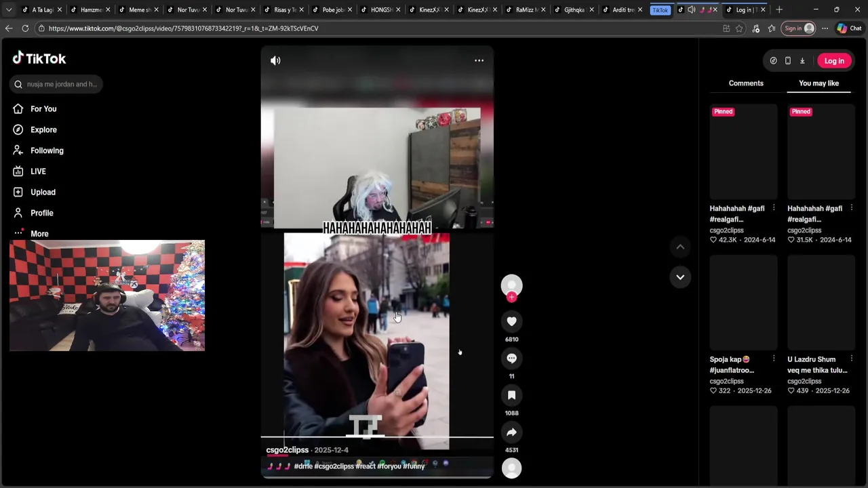Click the phone Get App icon

tap(787, 61)
